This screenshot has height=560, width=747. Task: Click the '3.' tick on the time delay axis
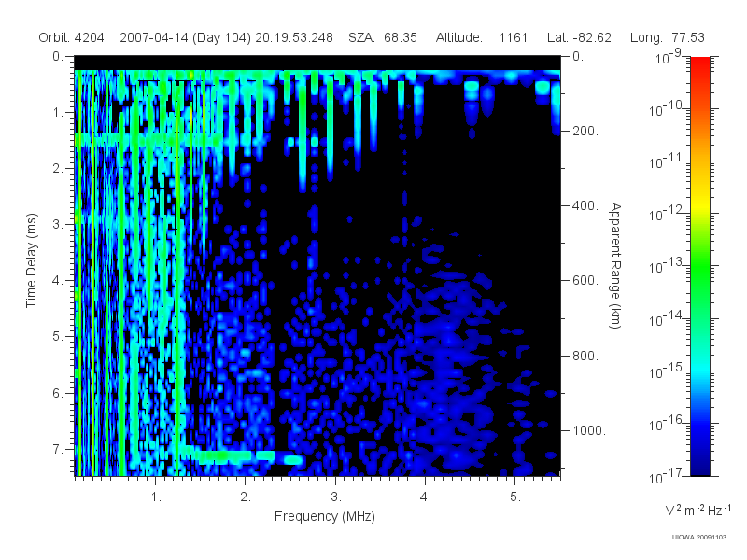(x=58, y=224)
